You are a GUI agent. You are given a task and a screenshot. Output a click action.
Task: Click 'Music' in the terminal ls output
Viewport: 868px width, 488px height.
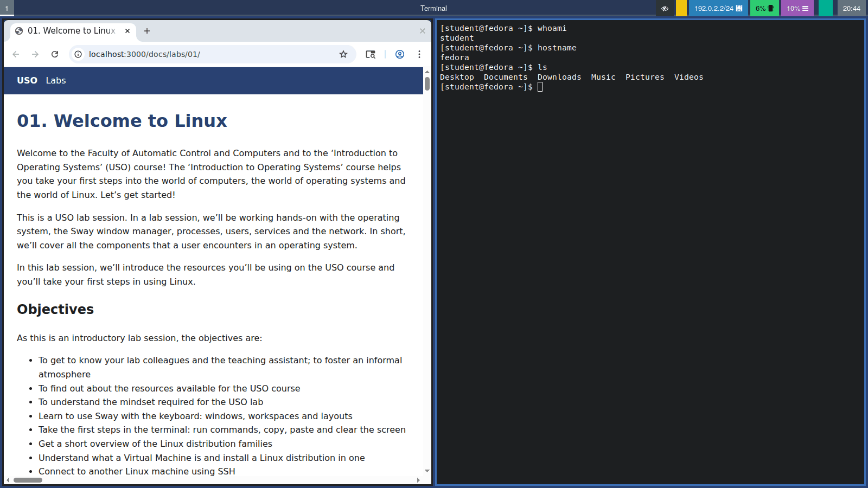click(603, 77)
